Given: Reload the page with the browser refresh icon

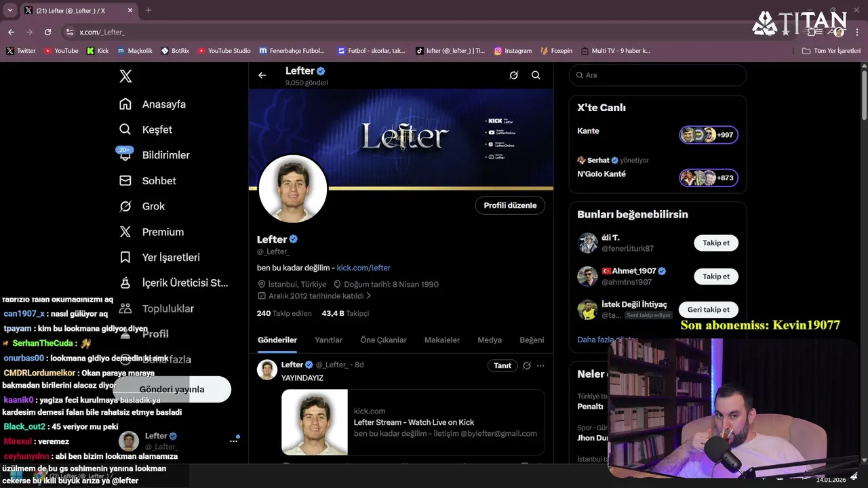Looking at the screenshot, I should 47,32.
